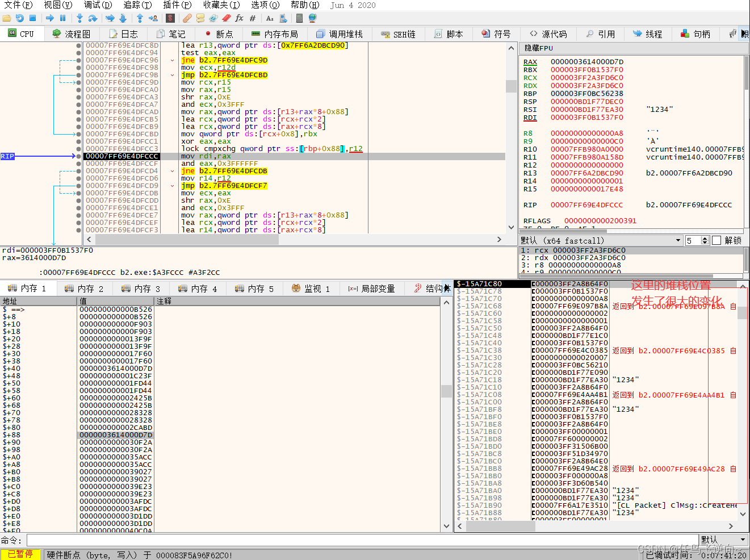This screenshot has width=750, height=560.
Task: Open the 日志 log tab
Action: click(123, 34)
